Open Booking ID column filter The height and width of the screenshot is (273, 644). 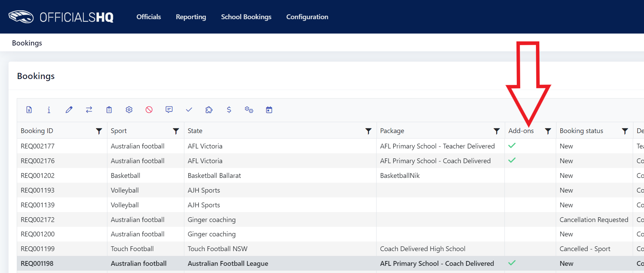pyautogui.click(x=99, y=131)
